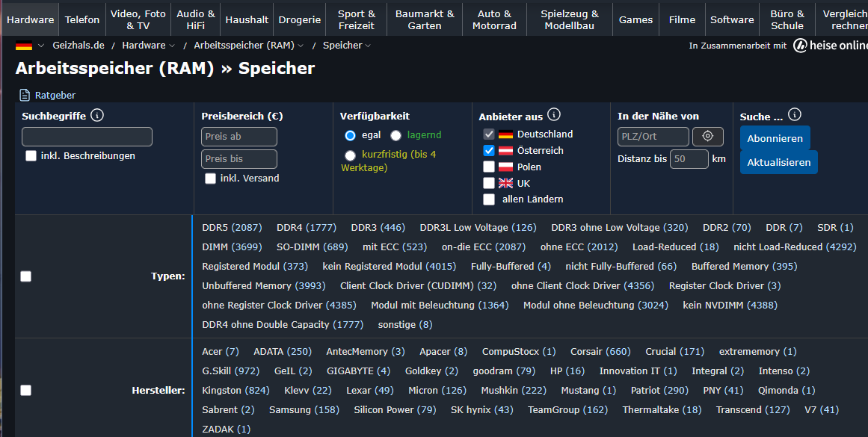Expand the Hardware breadcrumb dropdown
The image size is (868, 437).
coord(172,46)
